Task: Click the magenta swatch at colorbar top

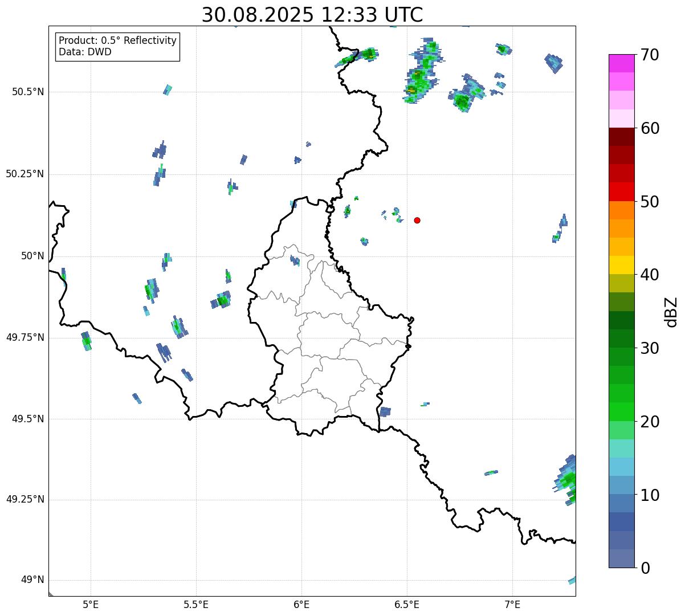Action: point(621,63)
